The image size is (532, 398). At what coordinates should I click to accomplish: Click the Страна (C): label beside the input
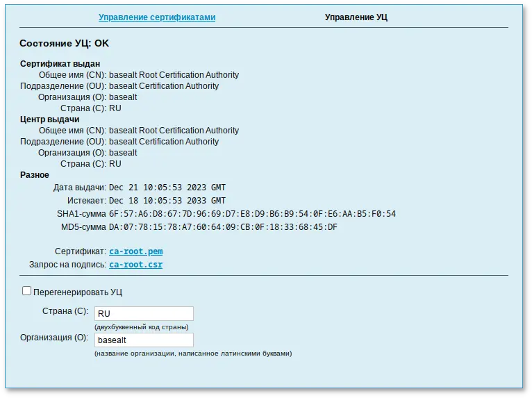[65, 311]
